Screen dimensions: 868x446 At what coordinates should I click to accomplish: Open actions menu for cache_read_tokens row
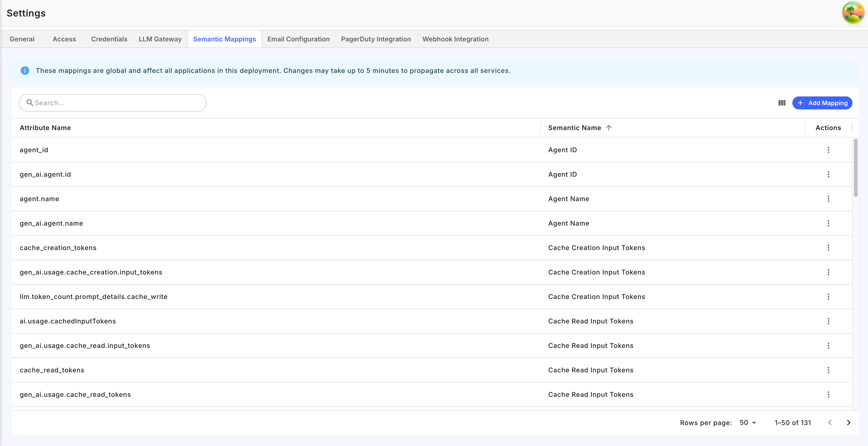(828, 370)
